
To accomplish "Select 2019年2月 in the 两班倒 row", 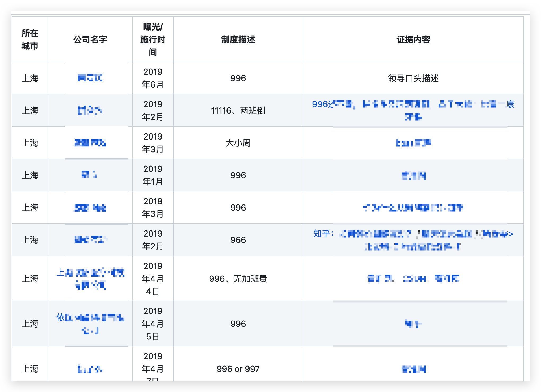I will 153,110.
